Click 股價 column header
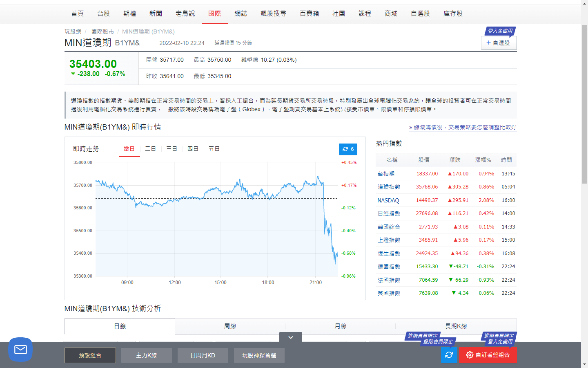This screenshot has width=588, height=368. (424, 160)
